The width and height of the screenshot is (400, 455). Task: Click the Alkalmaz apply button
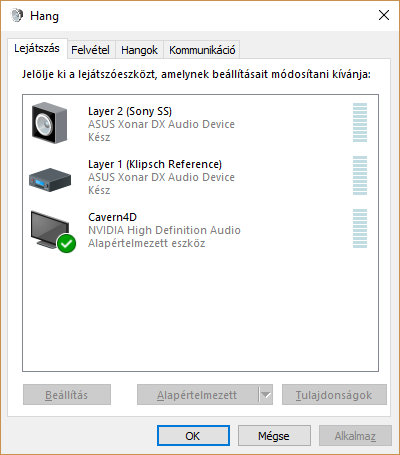click(355, 436)
